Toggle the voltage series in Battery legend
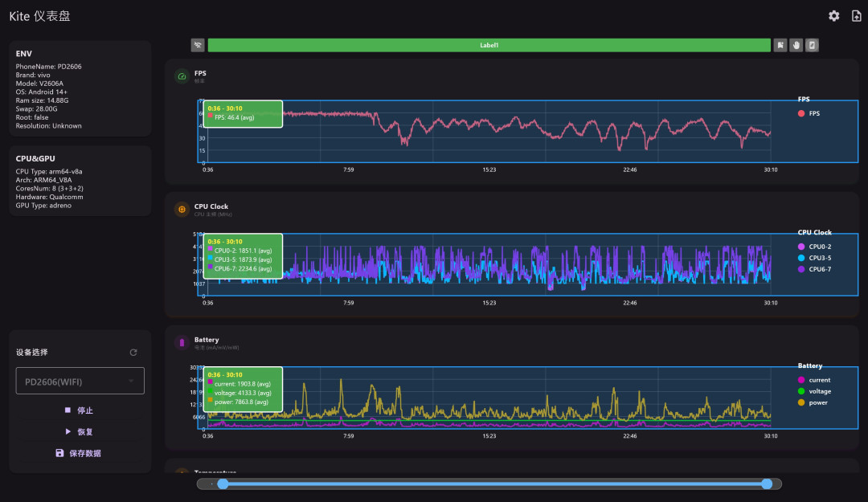 [814, 391]
